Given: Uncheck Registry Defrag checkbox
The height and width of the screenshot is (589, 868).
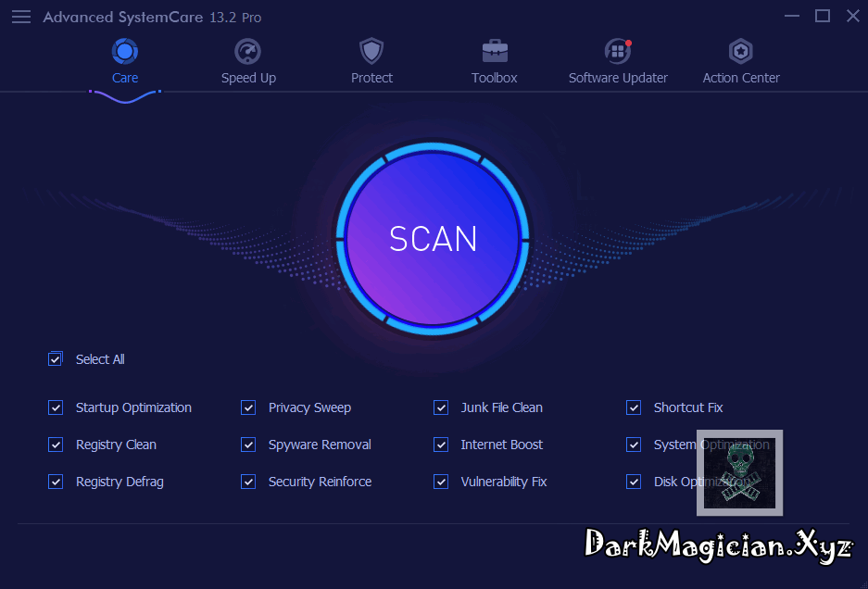Looking at the screenshot, I should click(56, 482).
